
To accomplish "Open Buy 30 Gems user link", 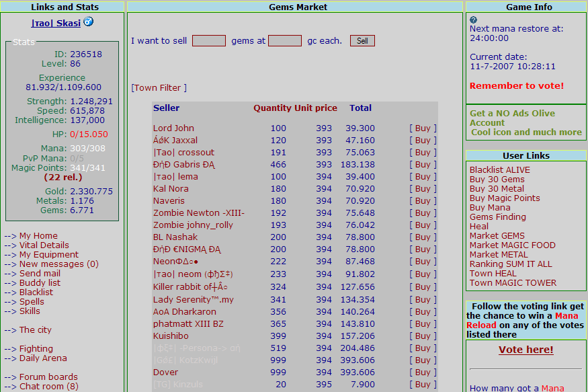I will 497,180.
